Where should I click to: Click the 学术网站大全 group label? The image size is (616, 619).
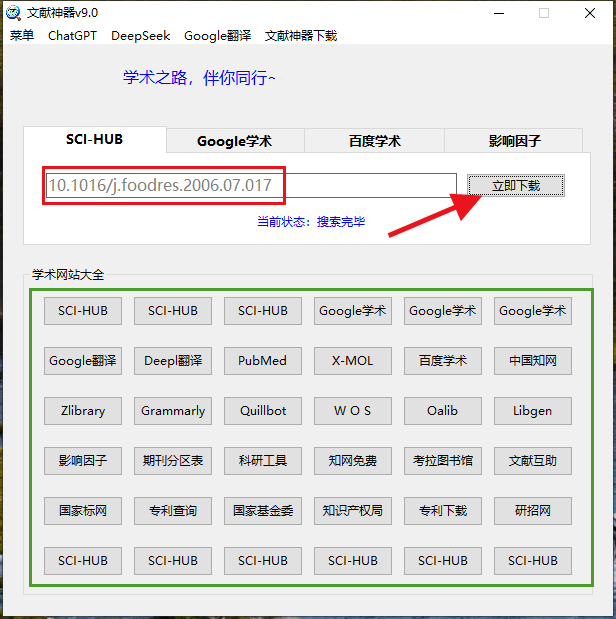(x=68, y=275)
